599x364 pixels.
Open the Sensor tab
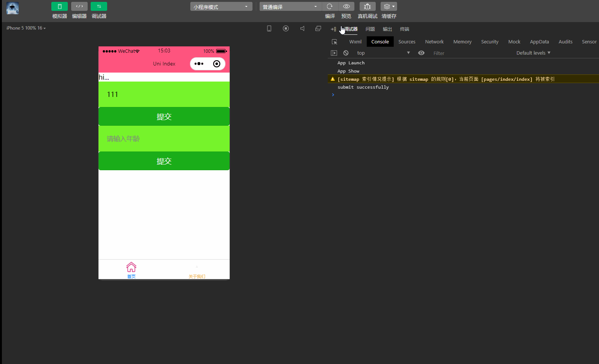coord(589,42)
